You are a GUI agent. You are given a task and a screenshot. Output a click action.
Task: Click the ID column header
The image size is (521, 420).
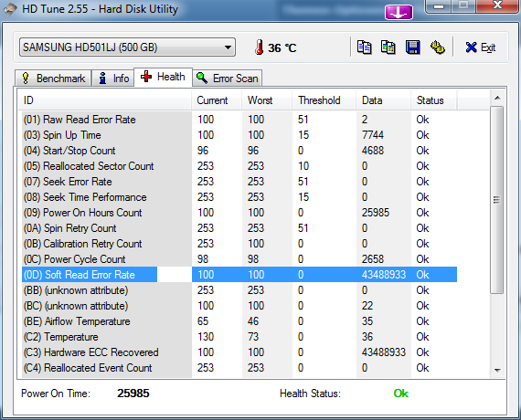tap(105, 100)
